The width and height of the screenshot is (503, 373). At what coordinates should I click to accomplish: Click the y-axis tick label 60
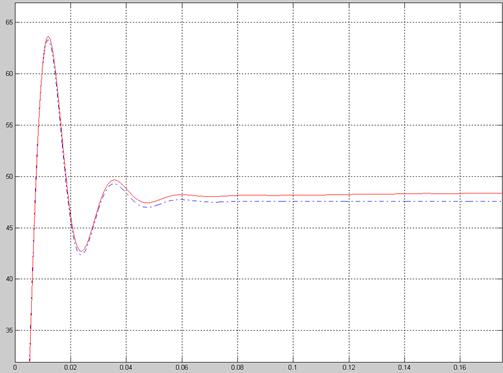pos(9,74)
